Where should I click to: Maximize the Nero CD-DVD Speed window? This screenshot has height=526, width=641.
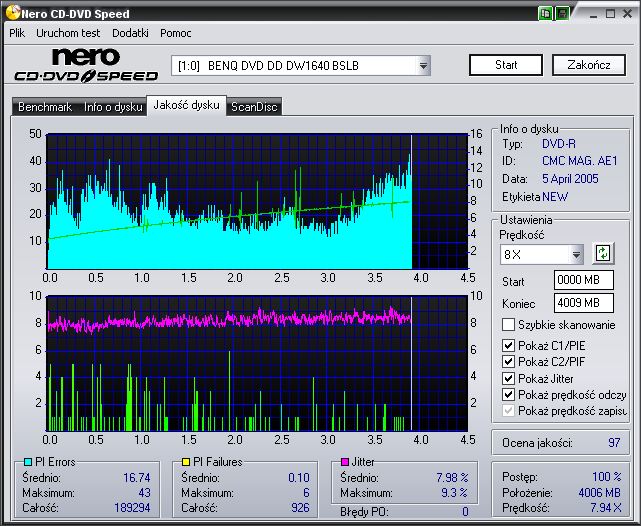(x=610, y=14)
